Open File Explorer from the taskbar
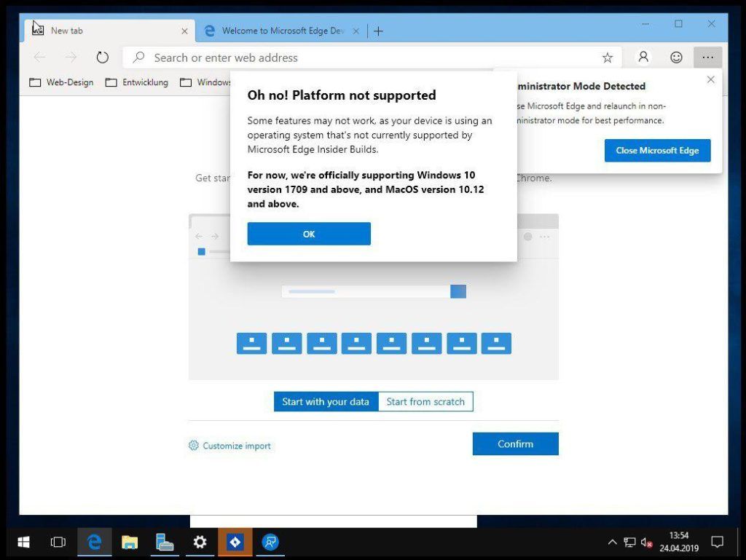Image resolution: width=746 pixels, height=560 pixels. pyautogui.click(x=130, y=542)
